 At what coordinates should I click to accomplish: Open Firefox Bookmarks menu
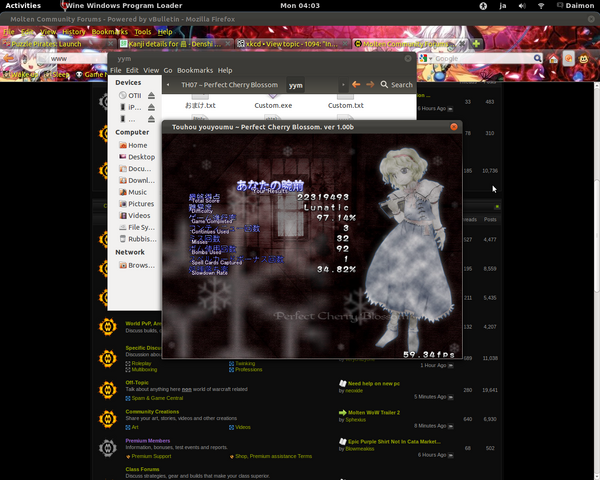[110, 32]
